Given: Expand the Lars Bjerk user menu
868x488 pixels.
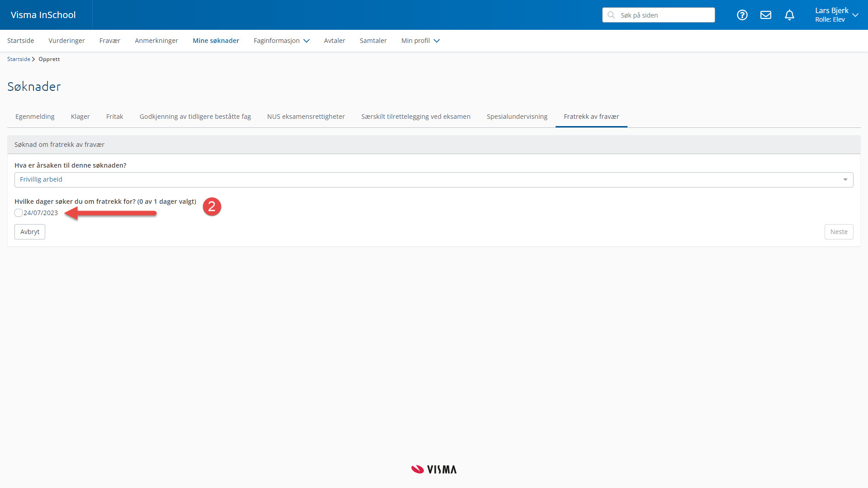Looking at the screenshot, I should tap(836, 15).
